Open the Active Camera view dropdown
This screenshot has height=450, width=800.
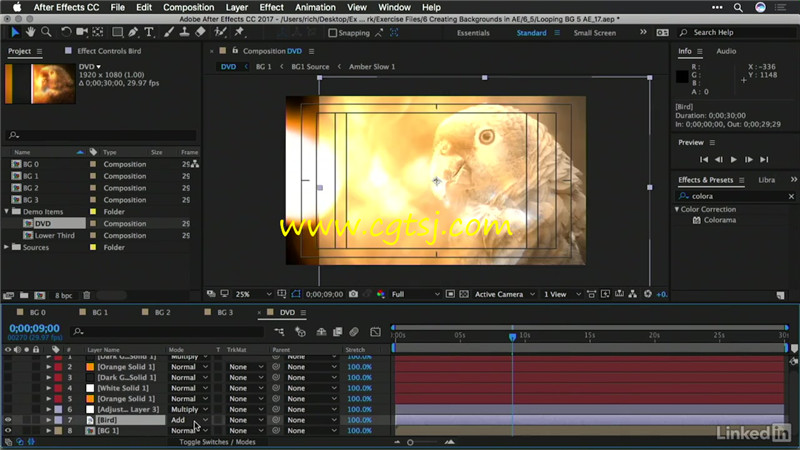(x=505, y=294)
